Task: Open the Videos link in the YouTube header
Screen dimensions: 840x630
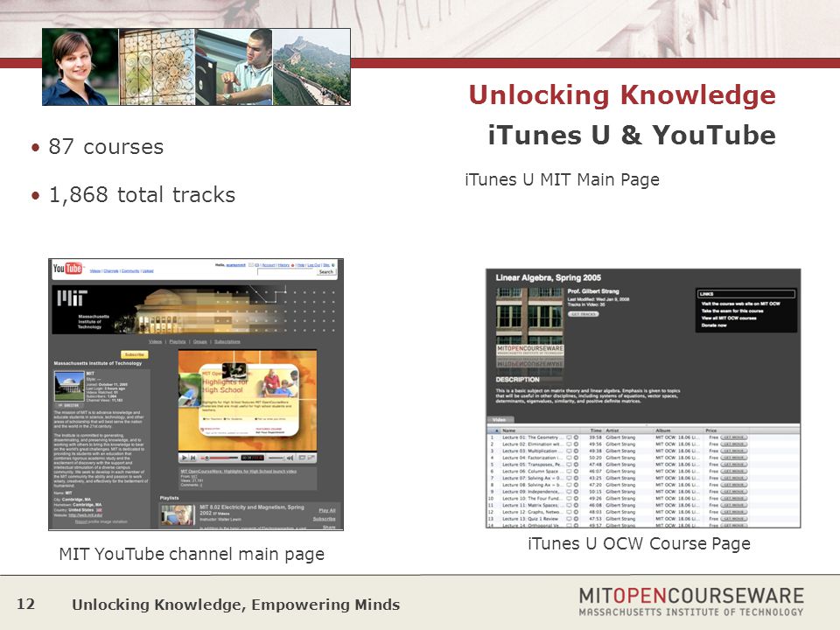Action: pos(95,271)
